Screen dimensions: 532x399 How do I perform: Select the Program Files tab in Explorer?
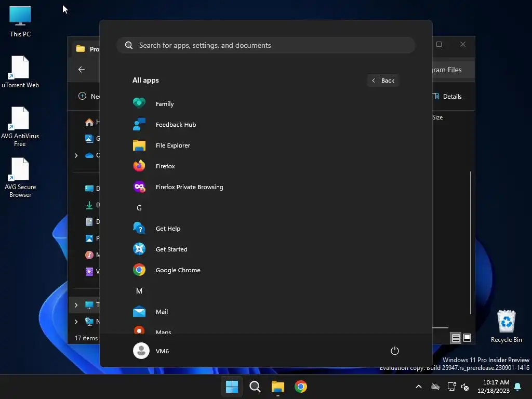[87, 49]
